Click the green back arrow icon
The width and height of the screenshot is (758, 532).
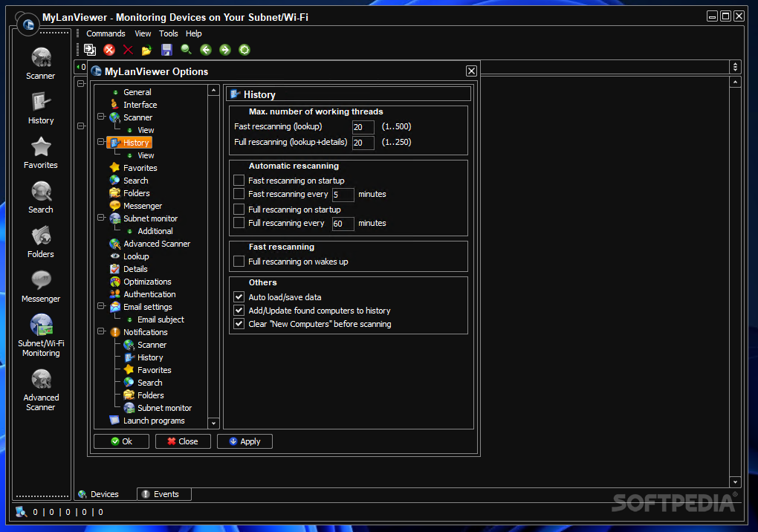(x=206, y=49)
